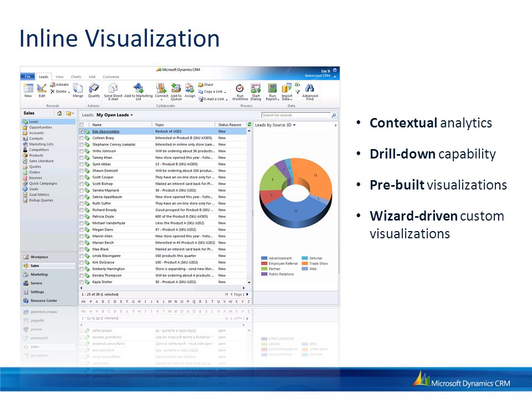The width and height of the screenshot is (532, 399).
Task: Refresh the leads grid
Action: click(249, 125)
